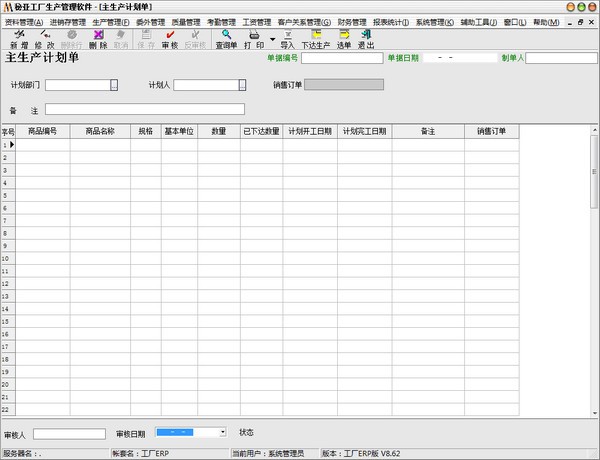Open the 计划部门 lookup button

[114, 85]
